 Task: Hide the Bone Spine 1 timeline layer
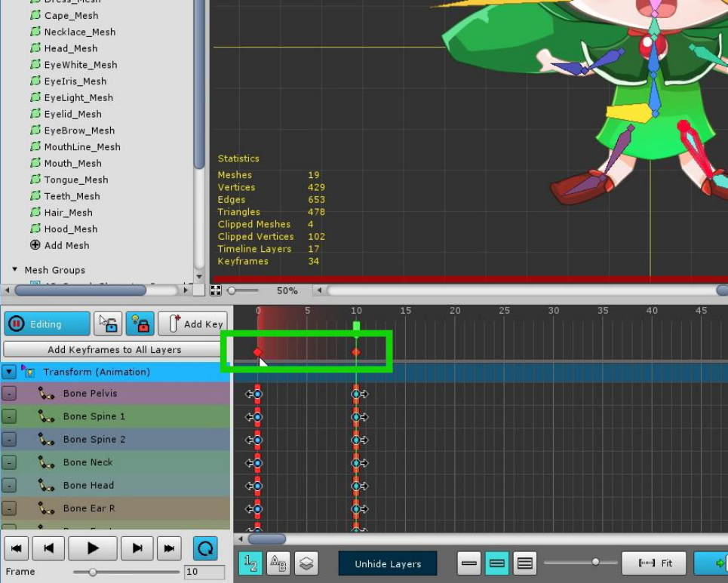[x=9, y=416]
